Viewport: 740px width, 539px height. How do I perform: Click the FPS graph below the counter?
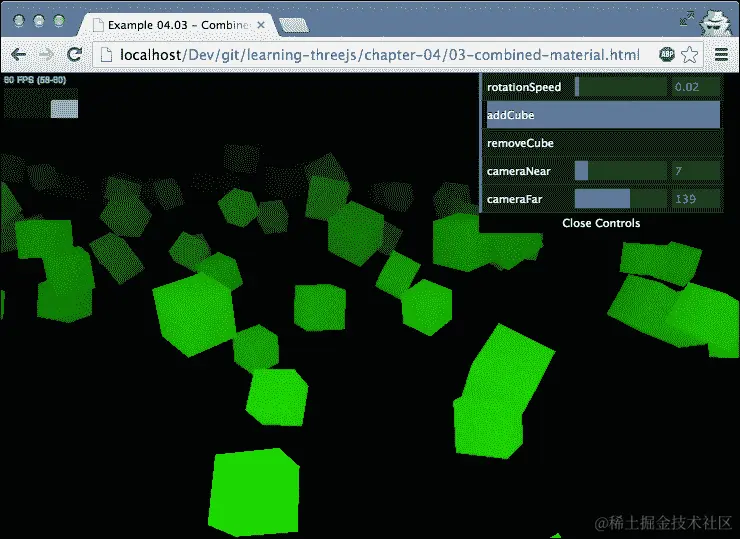click(x=41, y=103)
